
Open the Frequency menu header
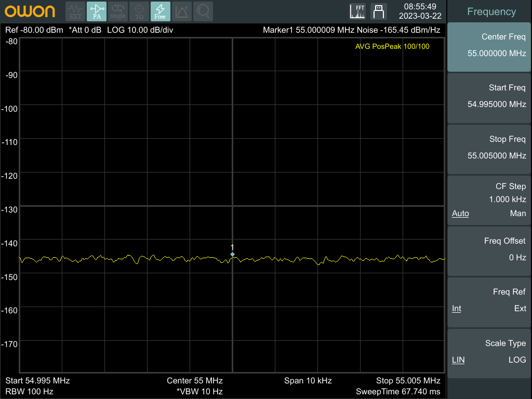pyautogui.click(x=491, y=11)
